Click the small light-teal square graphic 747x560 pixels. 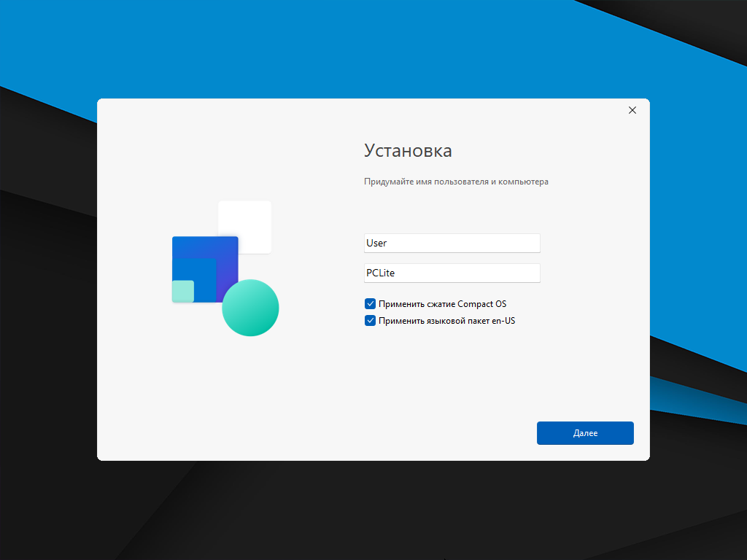[x=182, y=292]
